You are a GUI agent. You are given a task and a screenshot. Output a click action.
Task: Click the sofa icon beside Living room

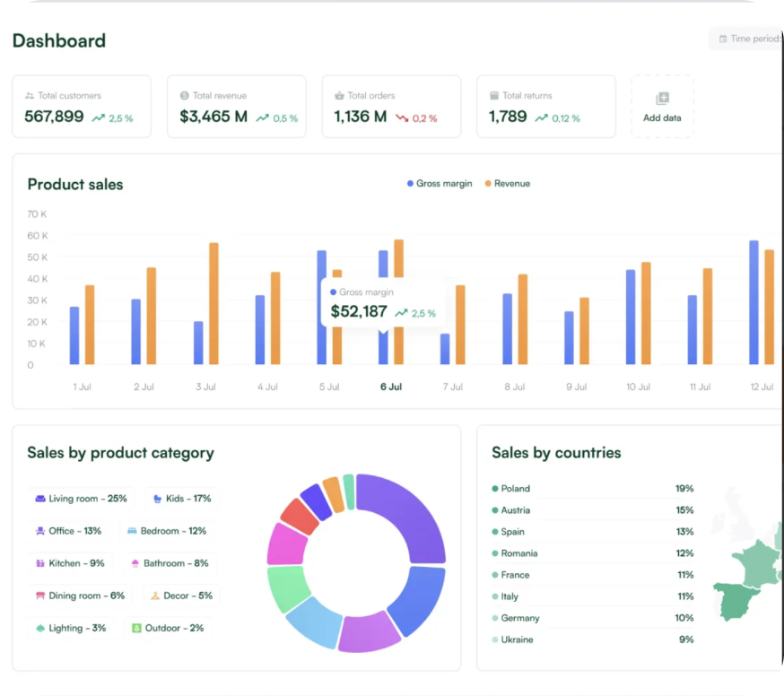(x=40, y=499)
